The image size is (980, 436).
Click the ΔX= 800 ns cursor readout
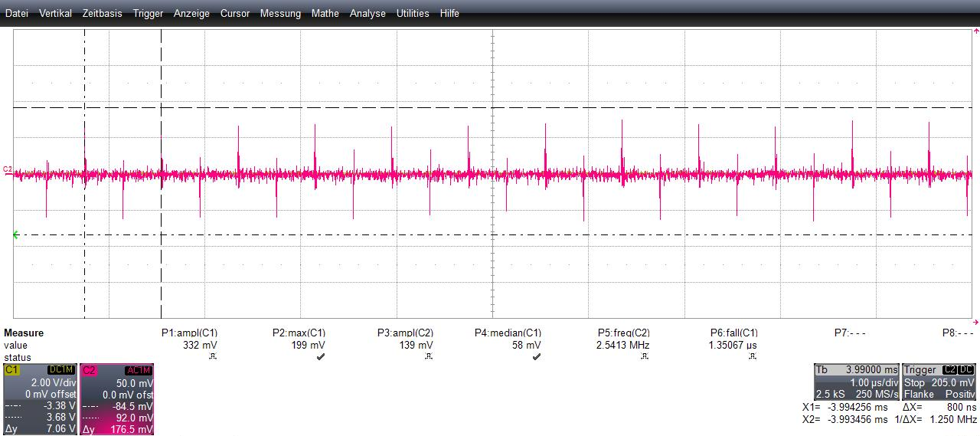click(x=939, y=408)
